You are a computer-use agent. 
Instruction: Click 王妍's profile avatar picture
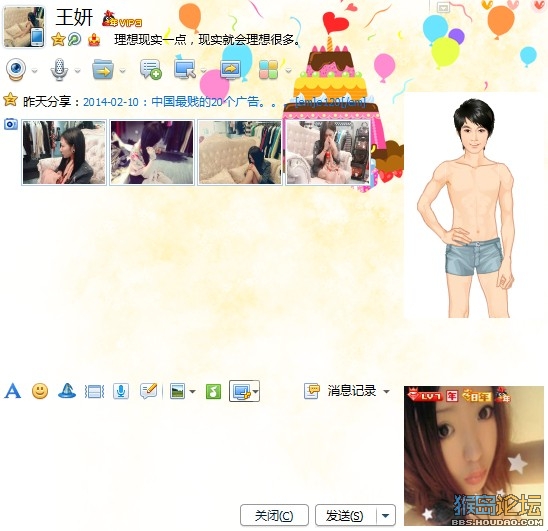point(23,26)
